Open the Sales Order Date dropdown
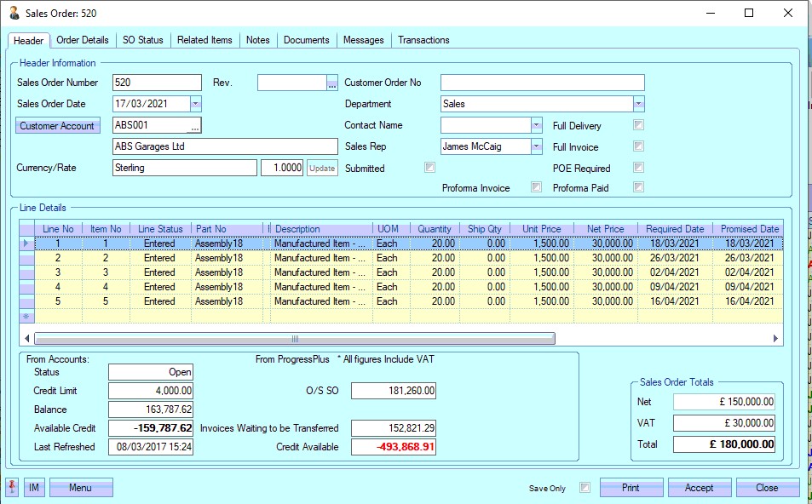Screen dimensions: 812x504 [195, 104]
